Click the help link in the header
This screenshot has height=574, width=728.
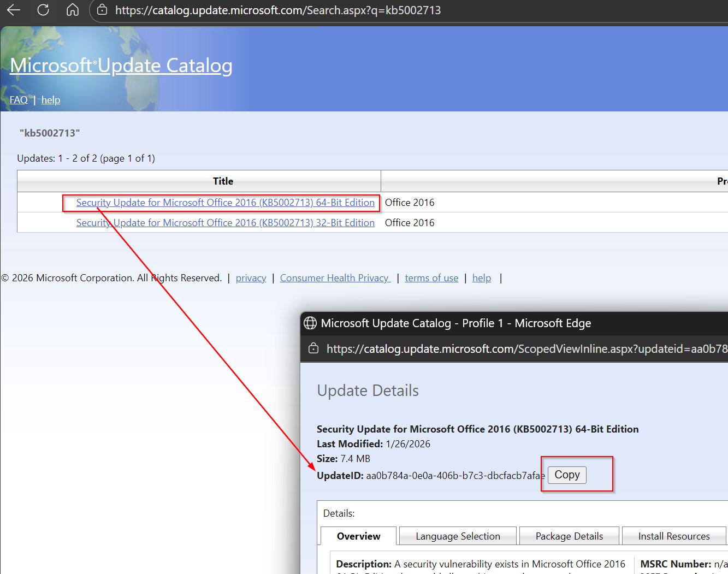[x=50, y=99]
